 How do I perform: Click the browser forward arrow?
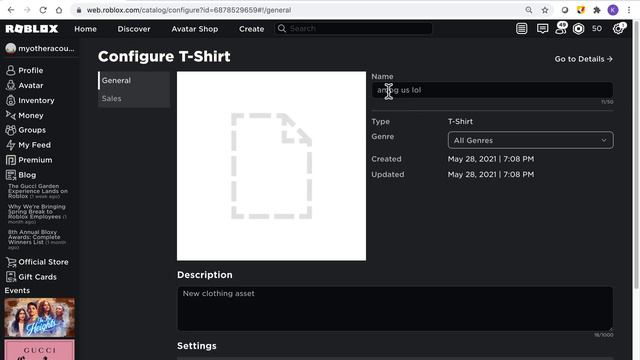coord(27,10)
